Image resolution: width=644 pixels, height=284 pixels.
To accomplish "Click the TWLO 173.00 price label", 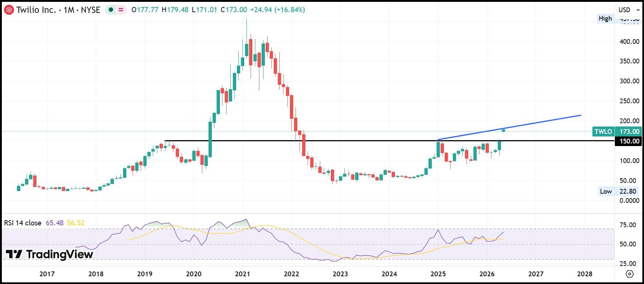I will coord(617,131).
